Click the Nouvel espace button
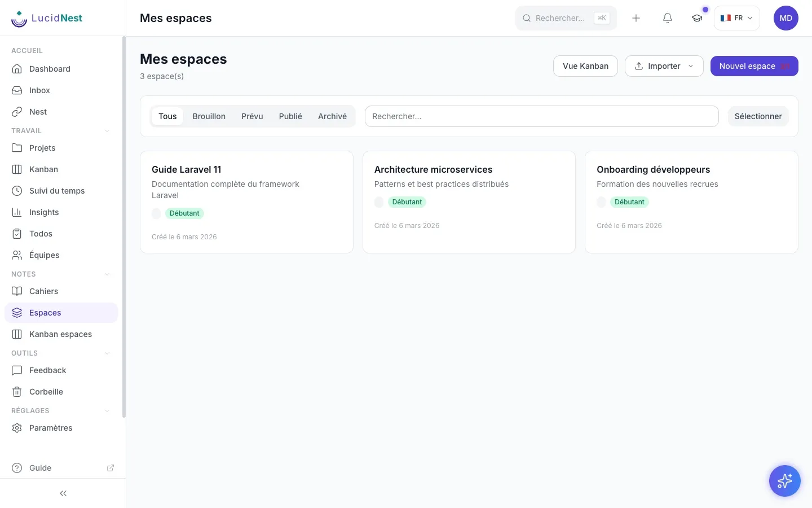 coord(754,66)
